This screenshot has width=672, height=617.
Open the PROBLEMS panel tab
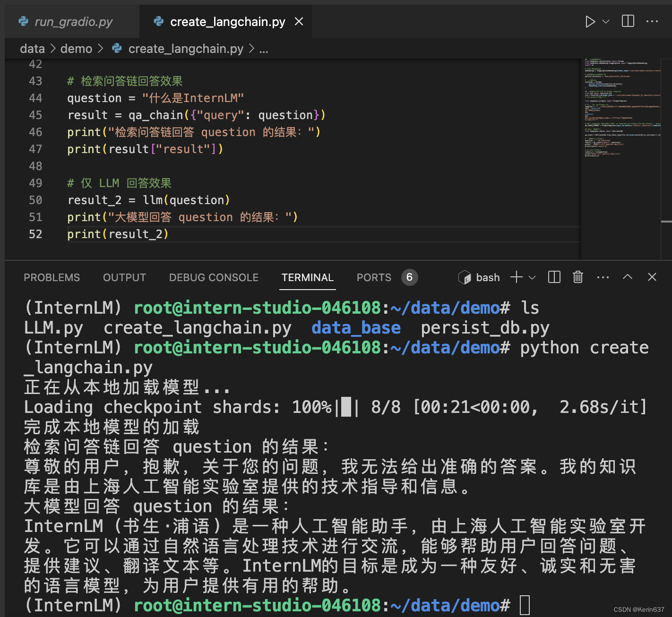(52, 277)
